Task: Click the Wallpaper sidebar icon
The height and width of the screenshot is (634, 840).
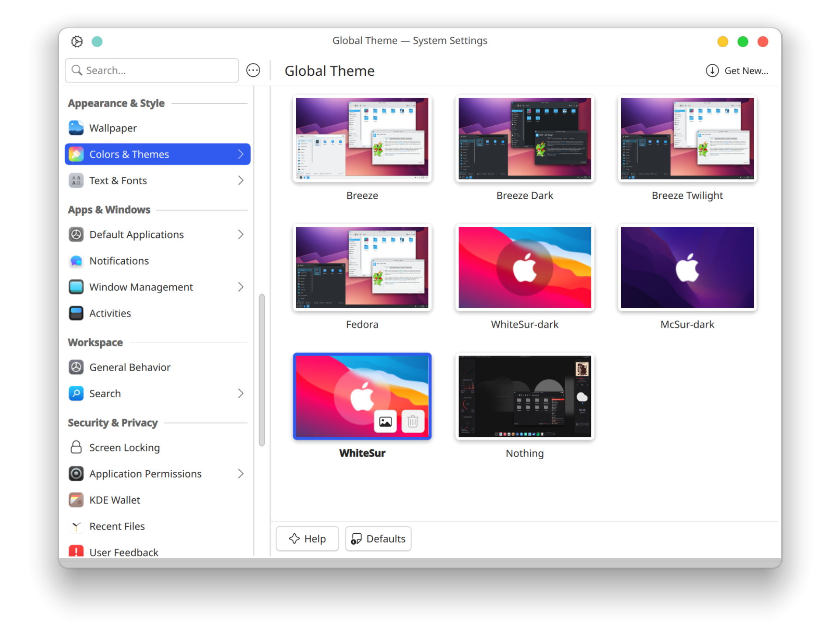Action: [x=76, y=128]
